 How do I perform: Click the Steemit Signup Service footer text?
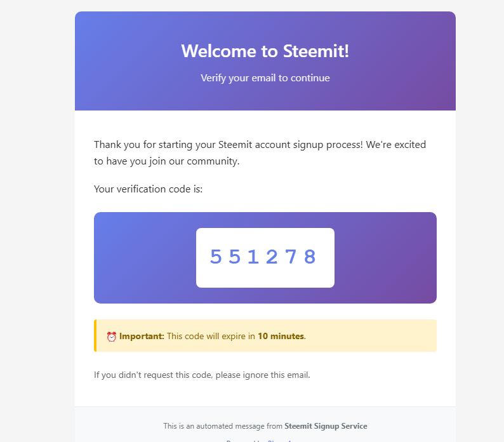326,426
